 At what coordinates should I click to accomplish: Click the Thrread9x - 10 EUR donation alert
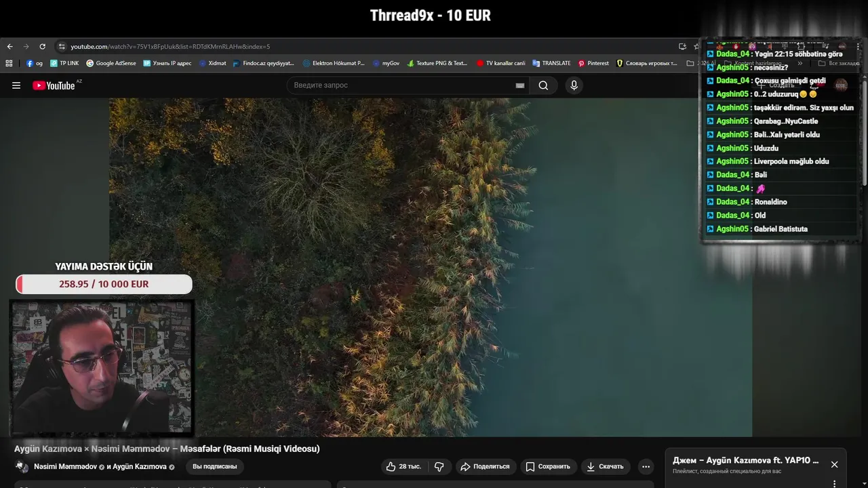pyautogui.click(x=431, y=16)
